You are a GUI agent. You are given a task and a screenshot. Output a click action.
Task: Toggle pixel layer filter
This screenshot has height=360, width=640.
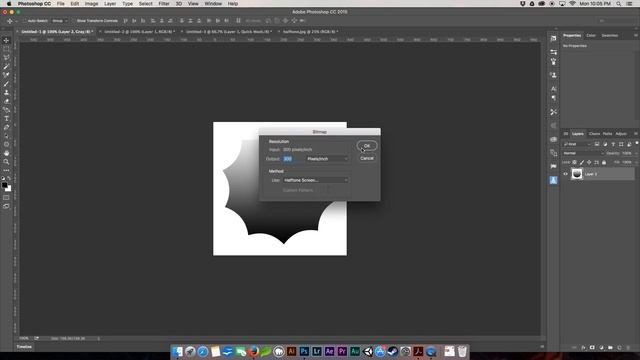597,144
